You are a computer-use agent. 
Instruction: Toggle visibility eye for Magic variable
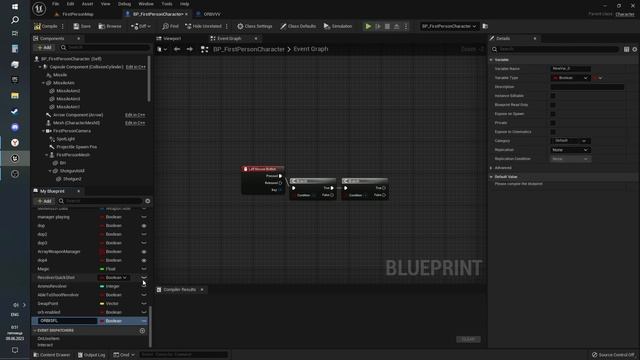(x=144, y=269)
